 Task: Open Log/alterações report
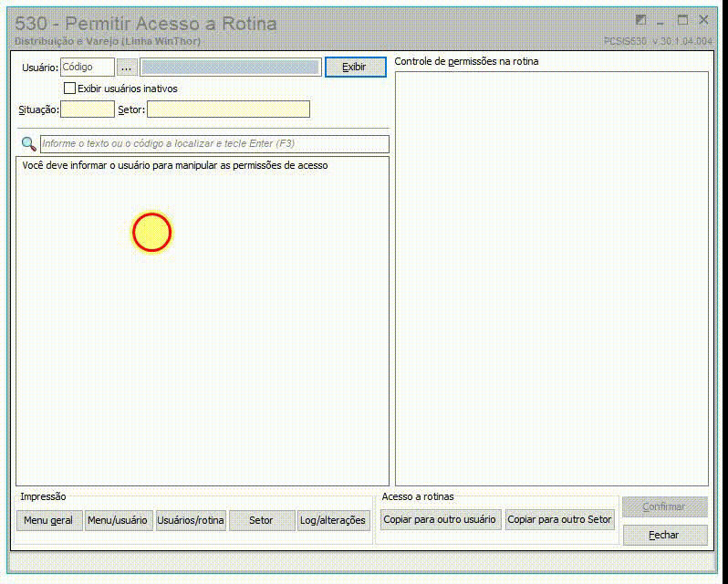tap(333, 520)
